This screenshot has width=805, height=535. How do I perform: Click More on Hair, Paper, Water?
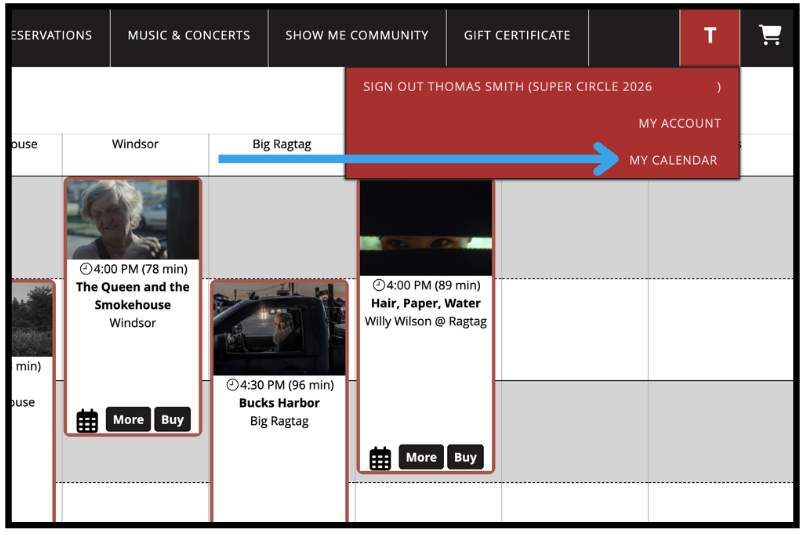tap(421, 458)
